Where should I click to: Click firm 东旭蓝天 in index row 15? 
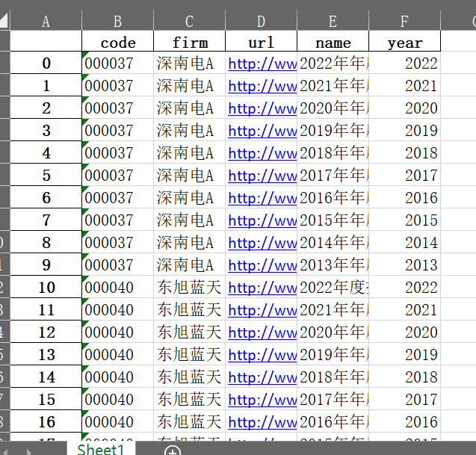190,399
